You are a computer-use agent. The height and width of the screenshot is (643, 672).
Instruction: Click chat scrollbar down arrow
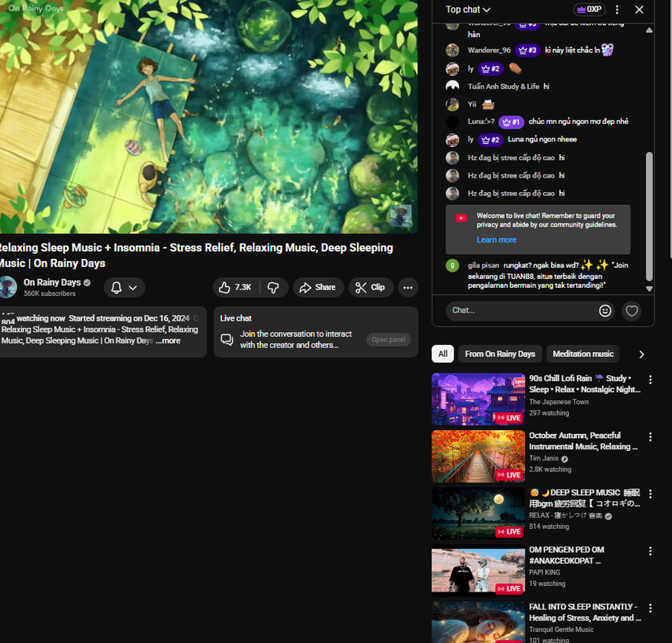[649, 289]
